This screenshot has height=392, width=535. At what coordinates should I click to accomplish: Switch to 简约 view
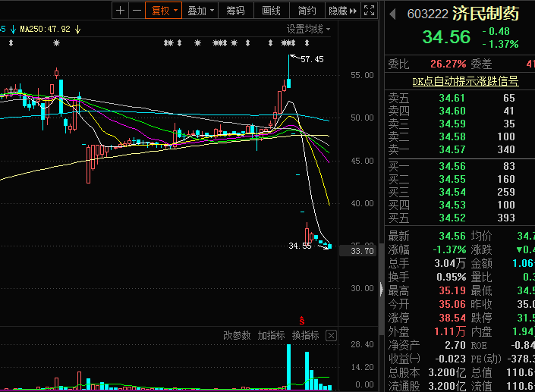(307, 11)
